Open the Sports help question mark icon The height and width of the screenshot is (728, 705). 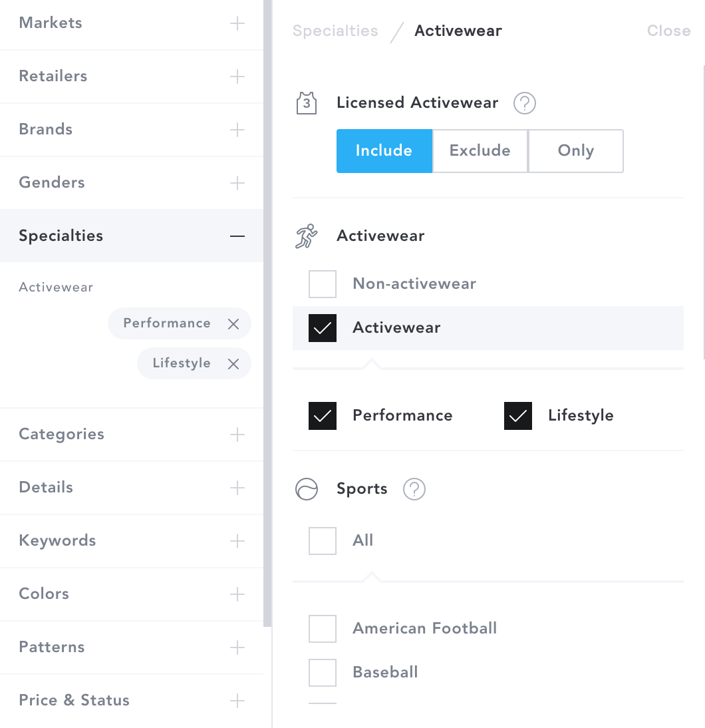pos(414,489)
